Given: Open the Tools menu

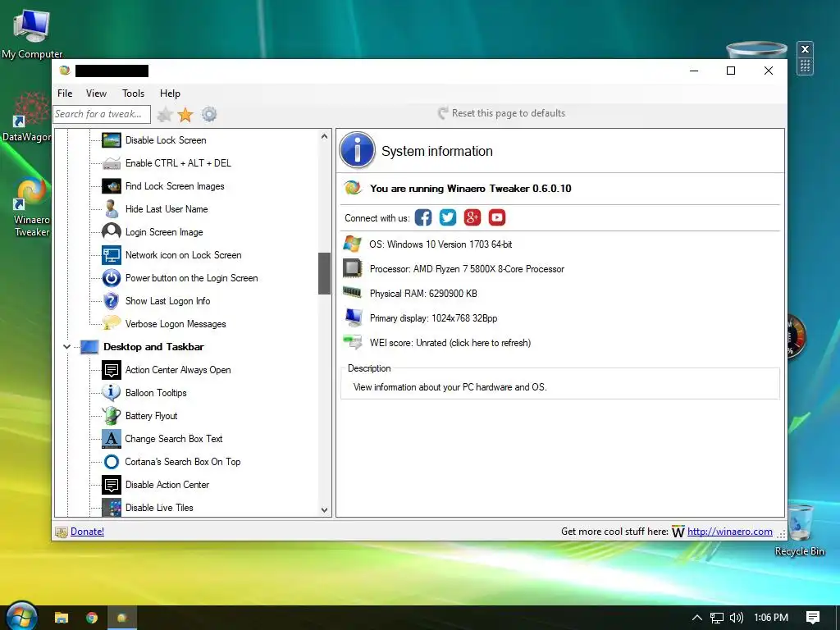Looking at the screenshot, I should tap(134, 94).
